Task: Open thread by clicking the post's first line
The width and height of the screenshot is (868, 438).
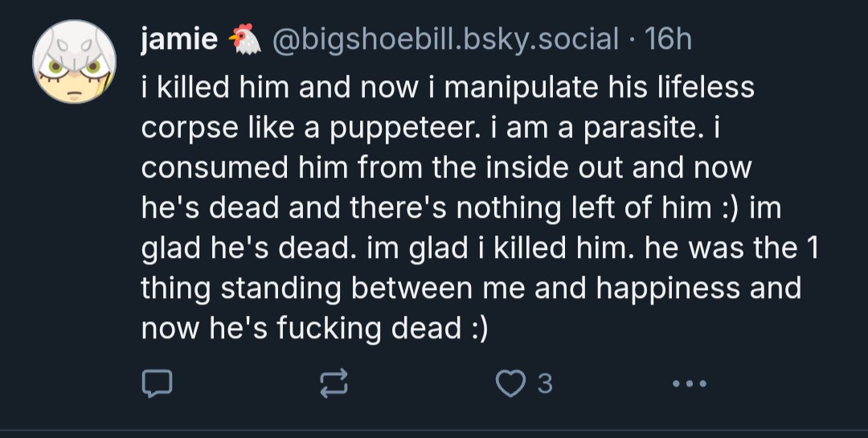Action: pos(448,88)
